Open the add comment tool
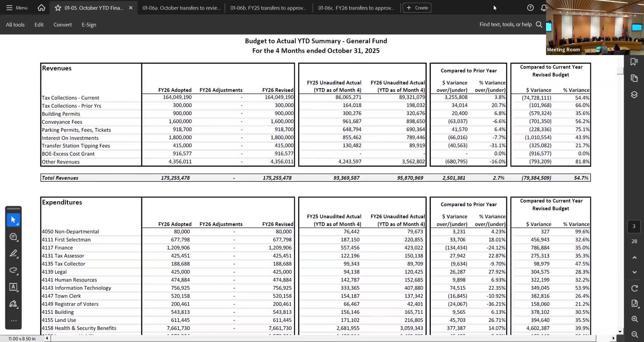Viewport: 644px width, 342px height. click(13, 237)
